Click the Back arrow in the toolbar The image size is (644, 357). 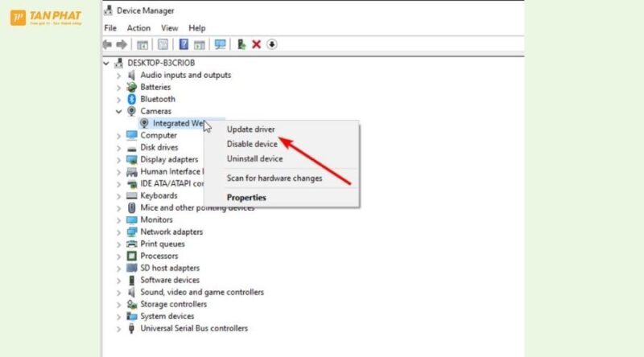[108, 44]
